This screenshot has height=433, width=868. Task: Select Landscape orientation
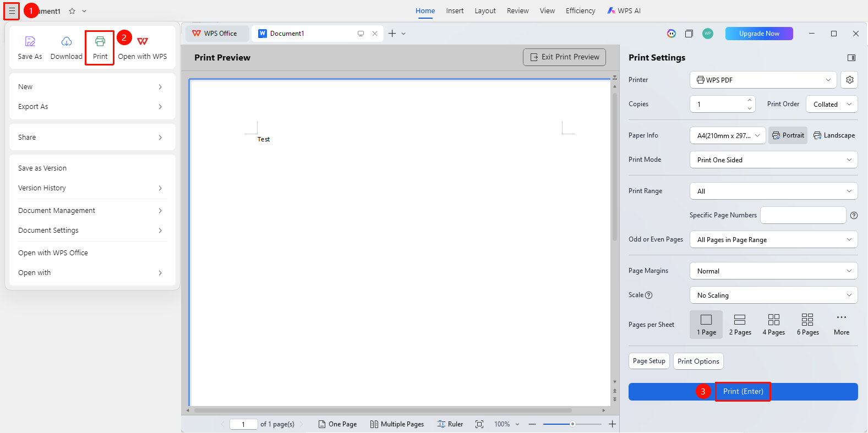[x=834, y=135]
